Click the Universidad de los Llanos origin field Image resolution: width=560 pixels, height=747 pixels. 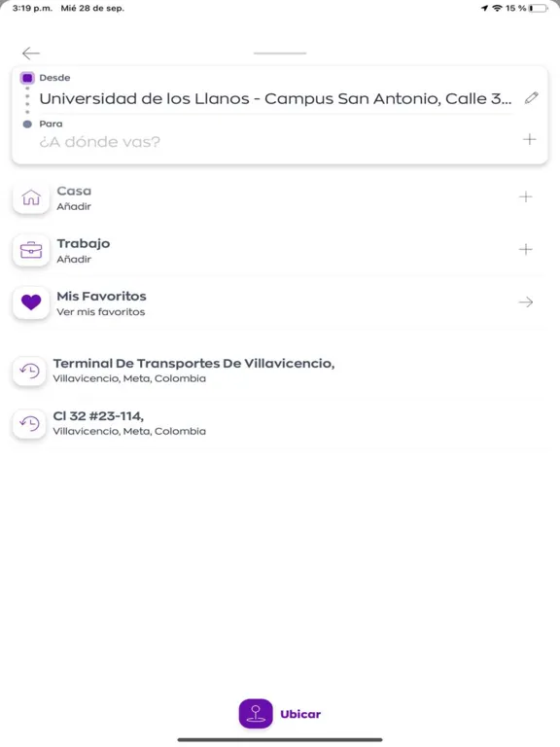275,98
